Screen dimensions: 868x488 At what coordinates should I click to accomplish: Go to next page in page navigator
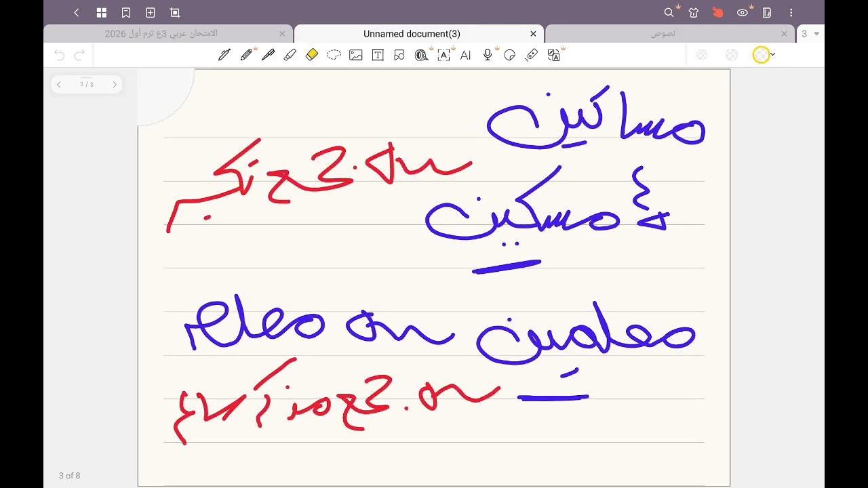click(x=114, y=85)
